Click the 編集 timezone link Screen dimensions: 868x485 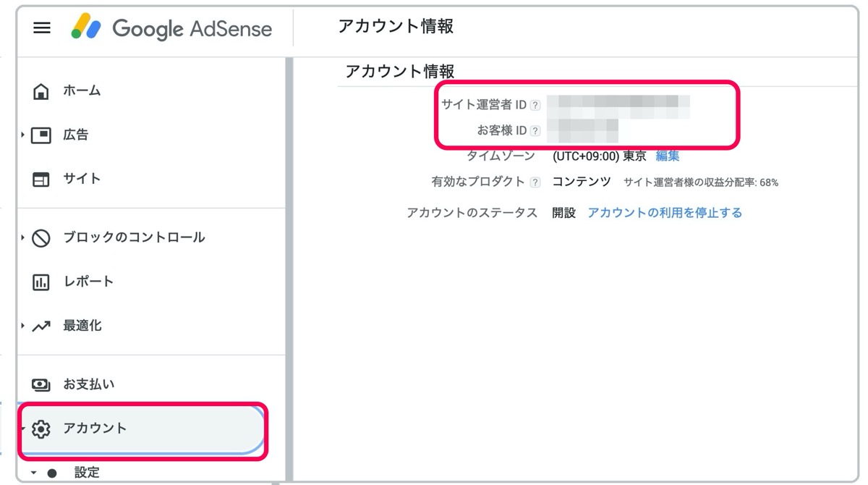point(668,156)
